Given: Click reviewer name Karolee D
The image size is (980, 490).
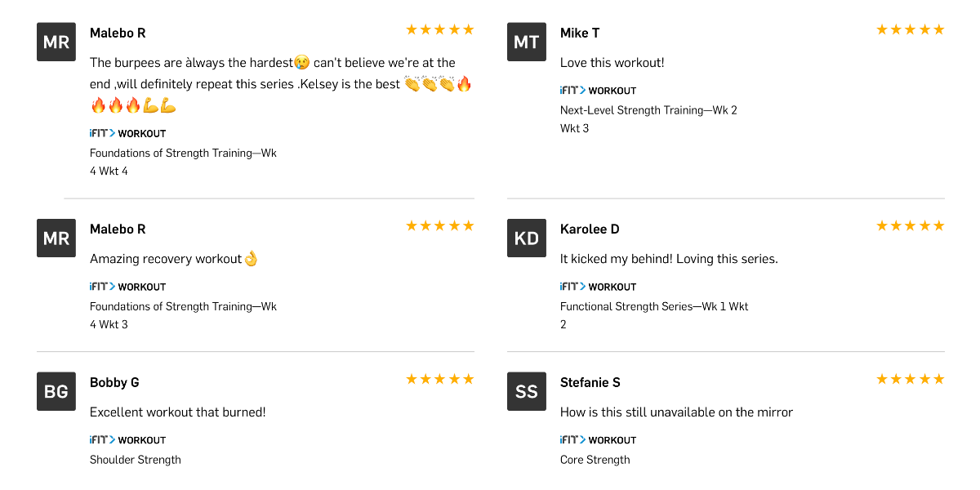Looking at the screenshot, I should 590,229.
